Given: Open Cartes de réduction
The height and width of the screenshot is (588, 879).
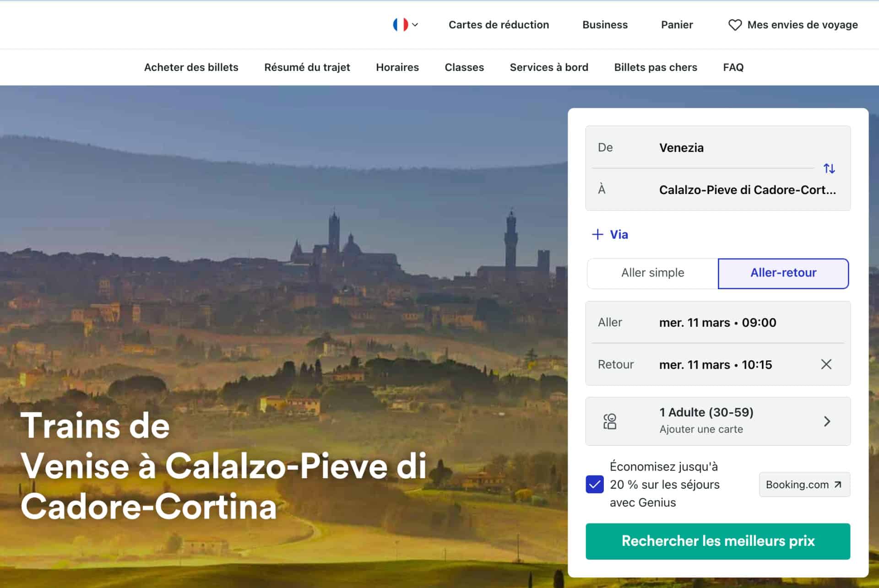Looking at the screenshot, I should 499,25.
